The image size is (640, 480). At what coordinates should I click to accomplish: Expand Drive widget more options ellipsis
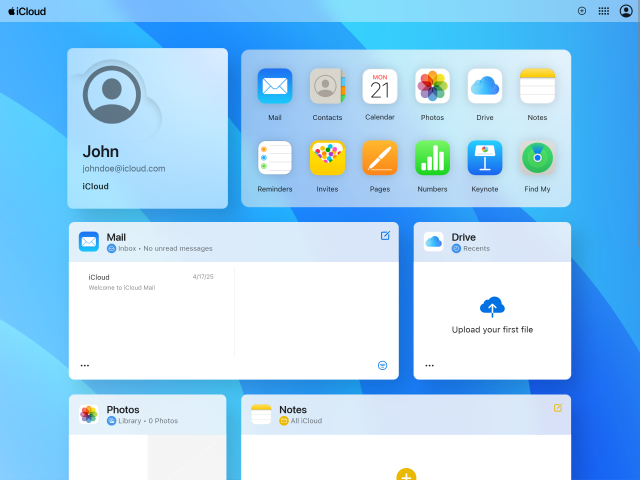(x=430, y=366)
